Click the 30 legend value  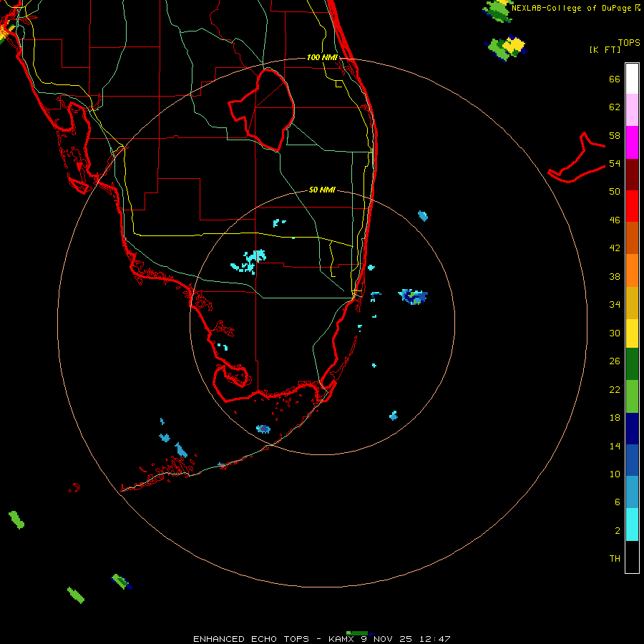(615, 333)
